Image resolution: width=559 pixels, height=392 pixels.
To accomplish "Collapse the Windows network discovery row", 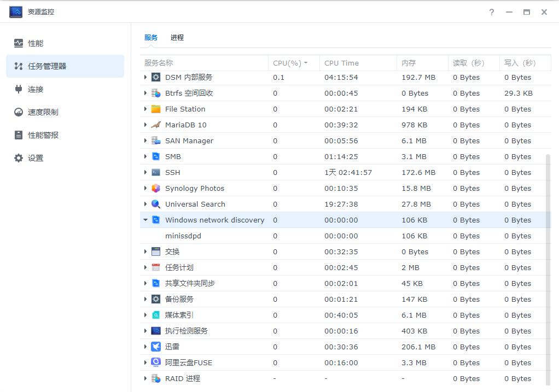I will pyautogui.click(x=145, y=220).
